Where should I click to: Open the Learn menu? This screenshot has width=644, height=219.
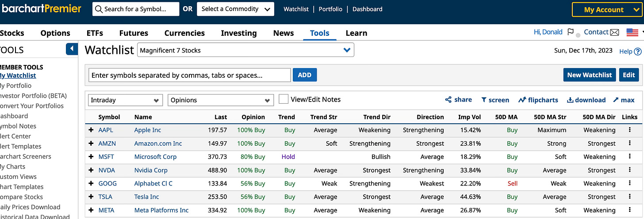[x=356, y=33]
